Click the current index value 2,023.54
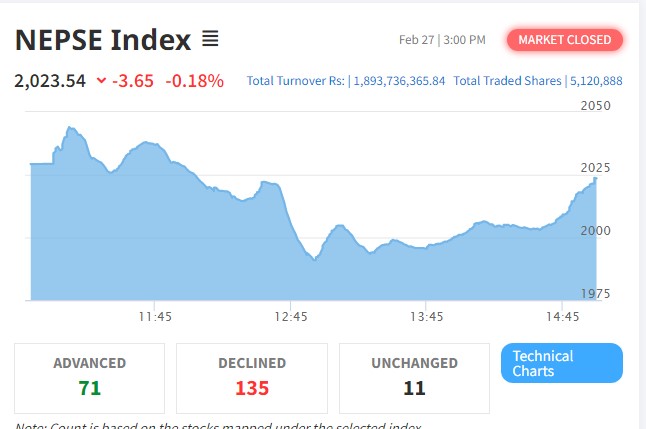This screenshot has height=429, width=646. [x=50, y=81]
